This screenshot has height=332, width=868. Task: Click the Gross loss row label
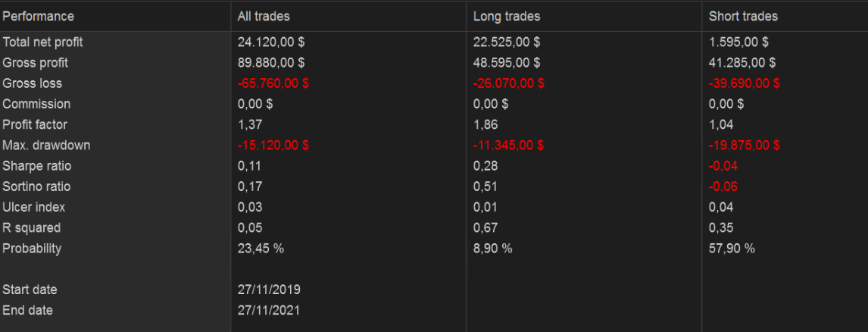click(x=33, y=83)
